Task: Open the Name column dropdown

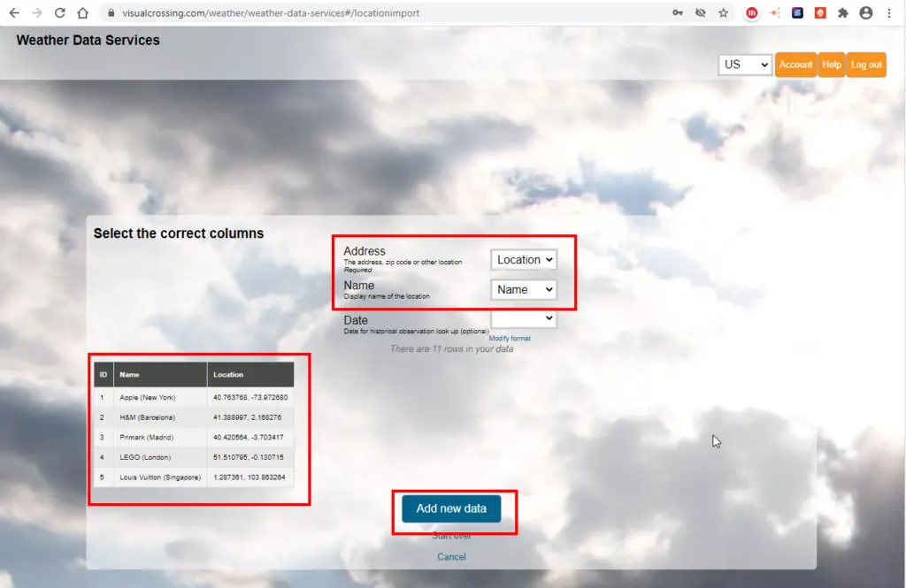Action: pos(524,290)
